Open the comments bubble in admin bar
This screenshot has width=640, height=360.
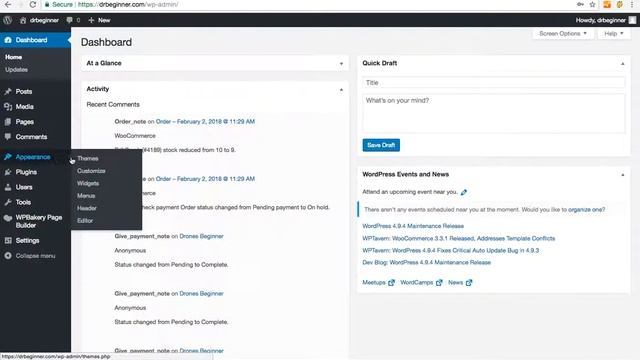point(69,20)
